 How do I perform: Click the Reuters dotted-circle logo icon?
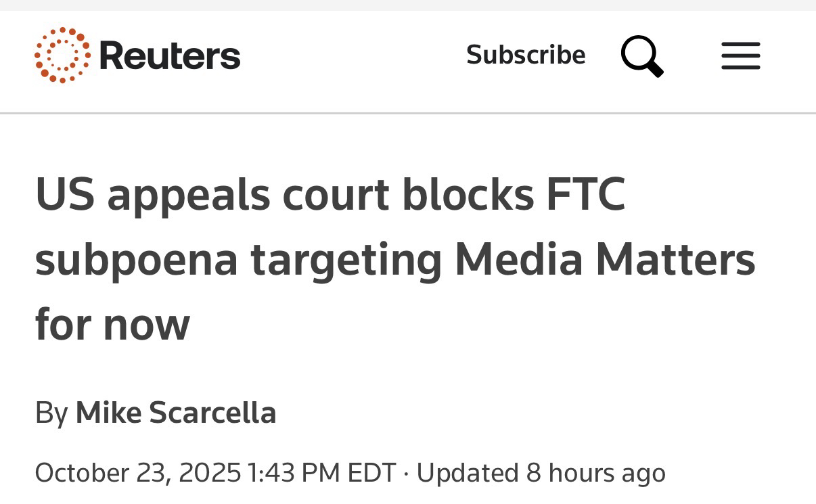click(62, 55)
